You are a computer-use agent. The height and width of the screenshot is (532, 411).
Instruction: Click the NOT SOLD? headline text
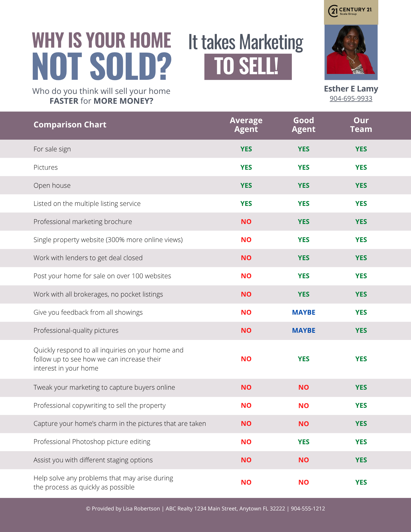tap(102, 66)
